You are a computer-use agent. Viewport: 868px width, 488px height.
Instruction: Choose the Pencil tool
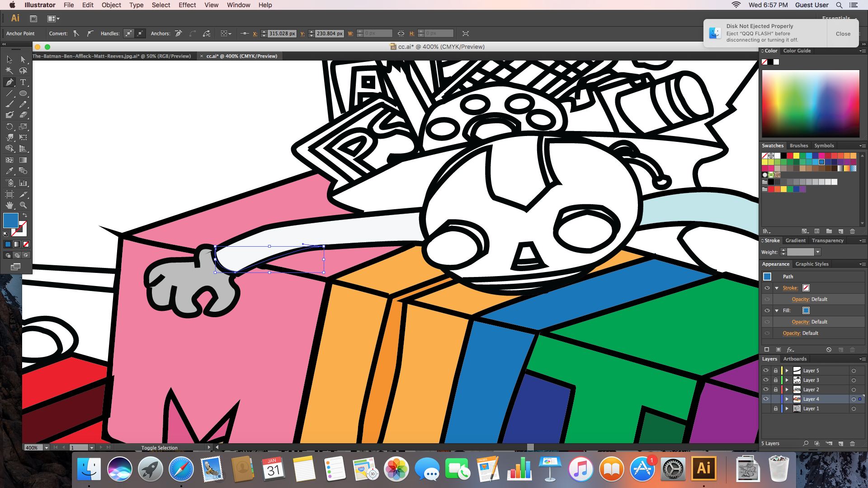click(23, 104)
